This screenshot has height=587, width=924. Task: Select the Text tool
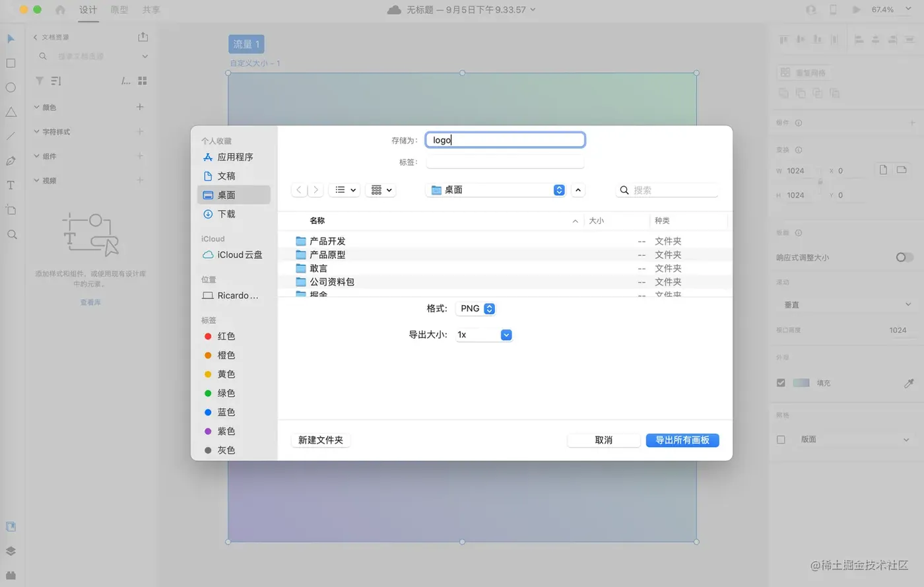(x=11, y=186)
